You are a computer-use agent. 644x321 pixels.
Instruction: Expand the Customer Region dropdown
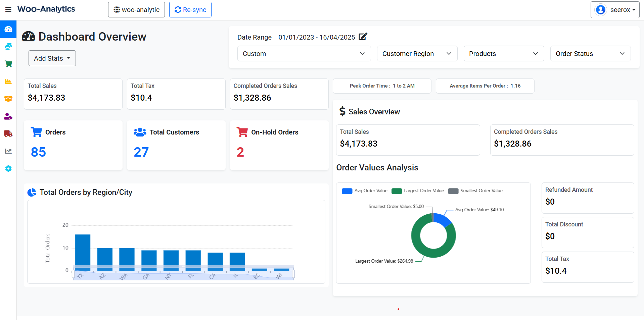point(417,54)
